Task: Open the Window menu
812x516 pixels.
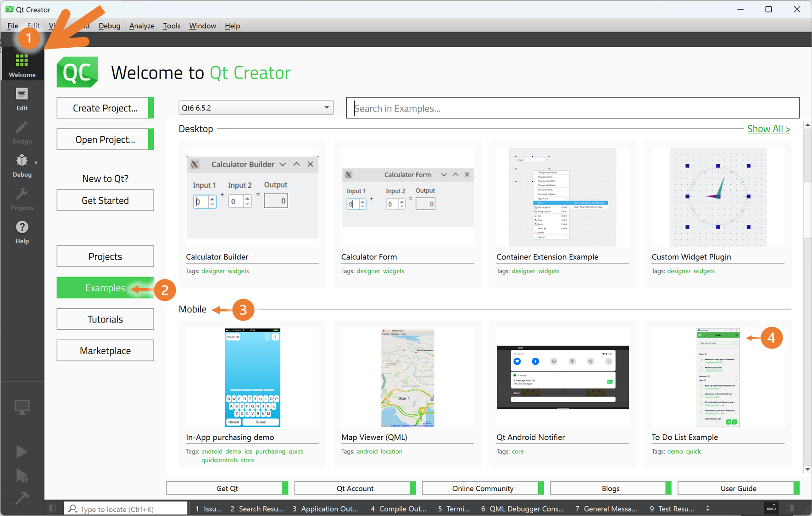Action: (x=202, y=26)
